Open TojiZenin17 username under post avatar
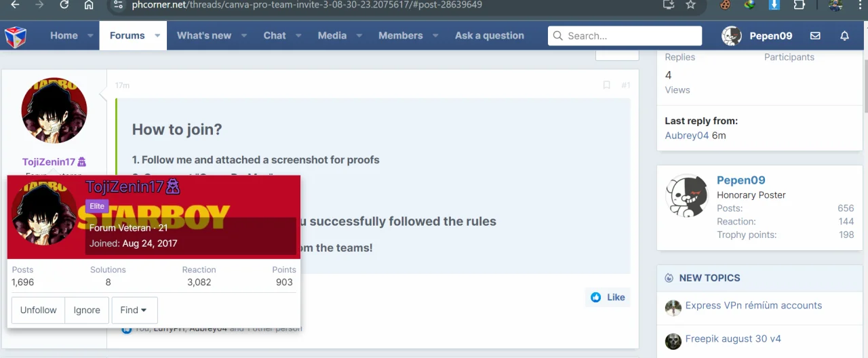 point(49,162)
